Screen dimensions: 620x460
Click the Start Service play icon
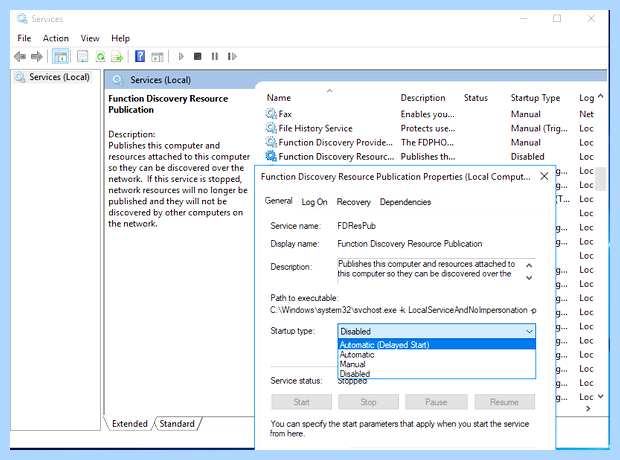point(181,57)
